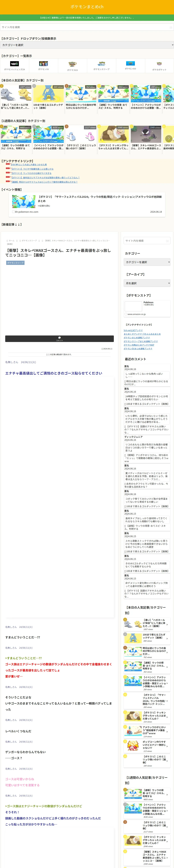Open ホーム breadcrumb link

pos(11,241)
